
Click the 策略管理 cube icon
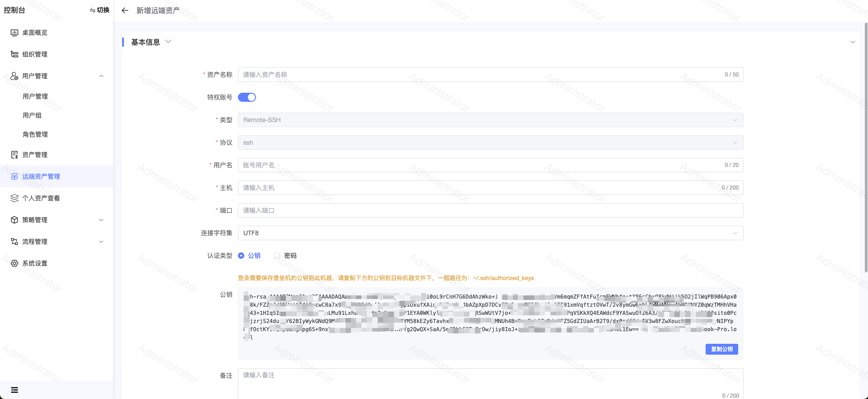point(14,220)
